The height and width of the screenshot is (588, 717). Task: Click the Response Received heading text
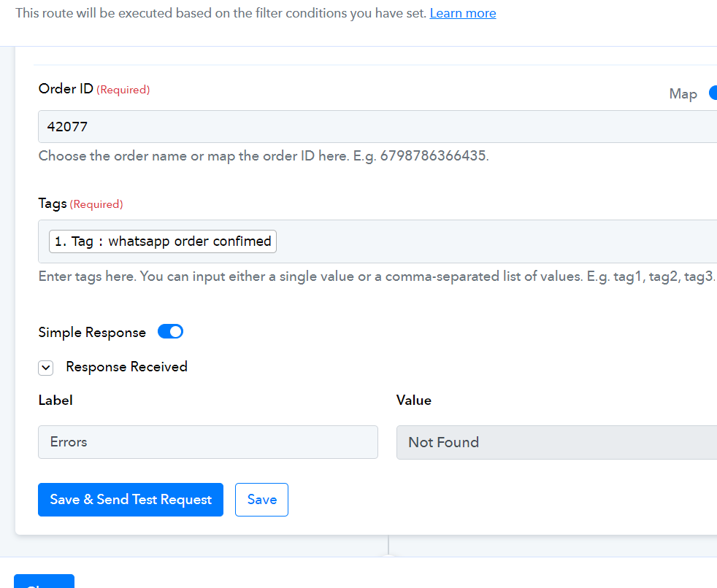(x=126, y=367)
